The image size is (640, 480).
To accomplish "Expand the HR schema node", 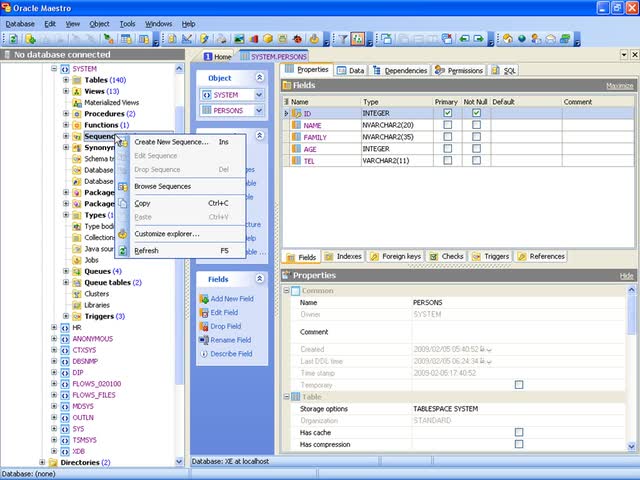I will point(54,327).
